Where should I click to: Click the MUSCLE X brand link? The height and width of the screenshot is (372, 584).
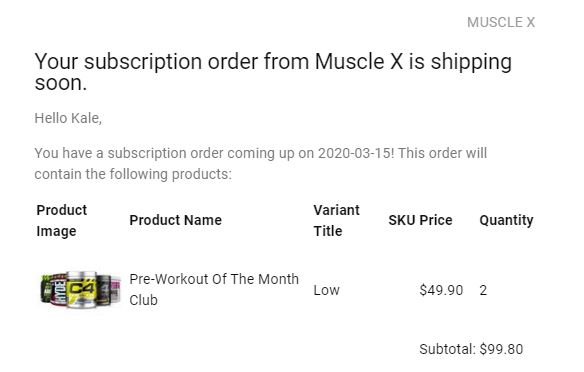click(x=501, y=22)
